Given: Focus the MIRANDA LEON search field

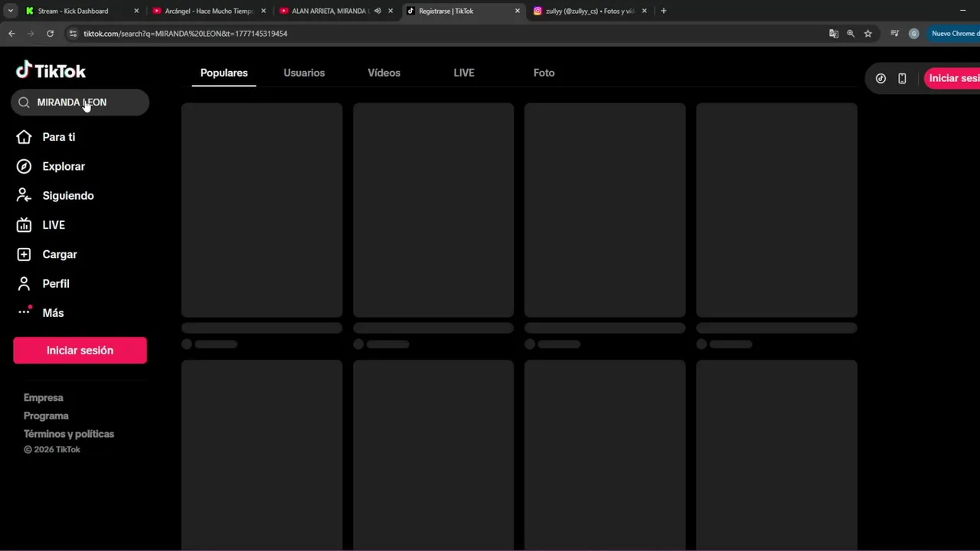Looking at the screenshot, I should (80, 103).
